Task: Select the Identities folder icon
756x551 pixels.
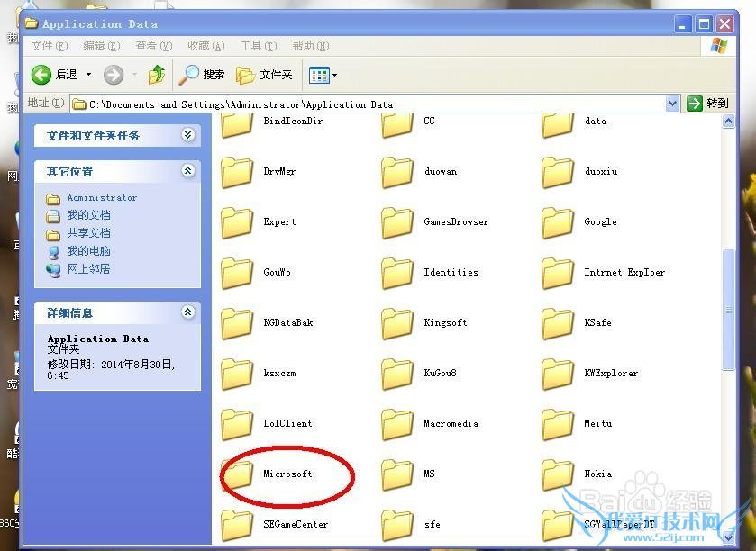Action: tap(397, 273)
